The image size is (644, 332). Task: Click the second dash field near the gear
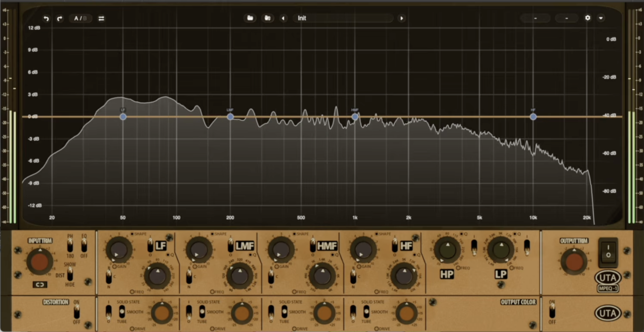click(x=567, y=18)
